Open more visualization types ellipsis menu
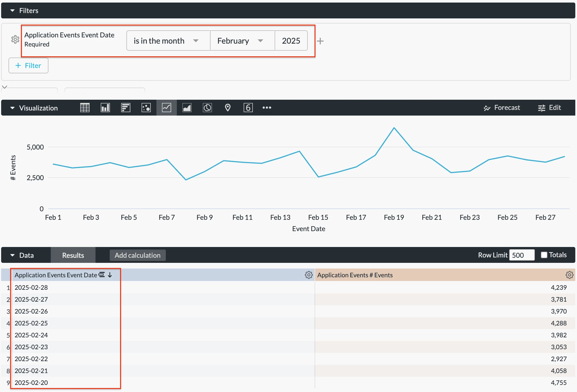 coord(267,108)
